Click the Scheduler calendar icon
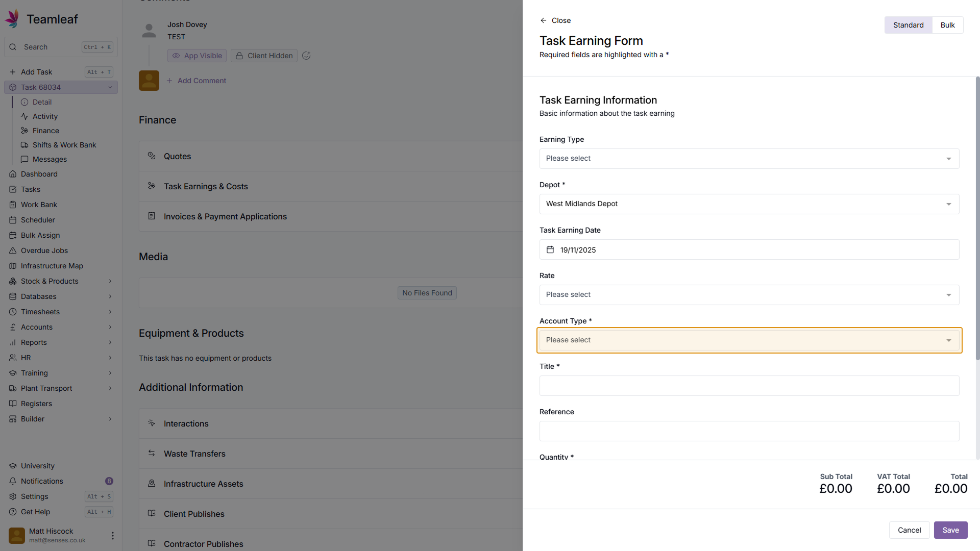The height and width of the screenshot is (551, 980). (13, 220)
